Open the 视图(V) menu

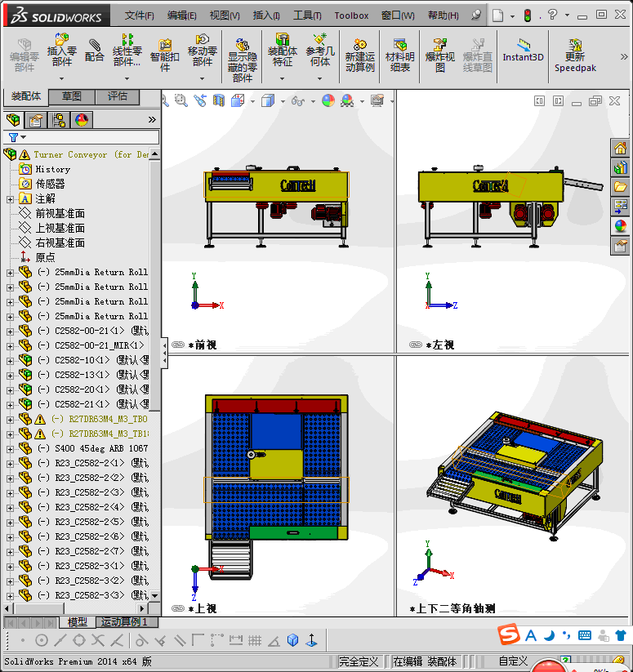coord(225,16)
